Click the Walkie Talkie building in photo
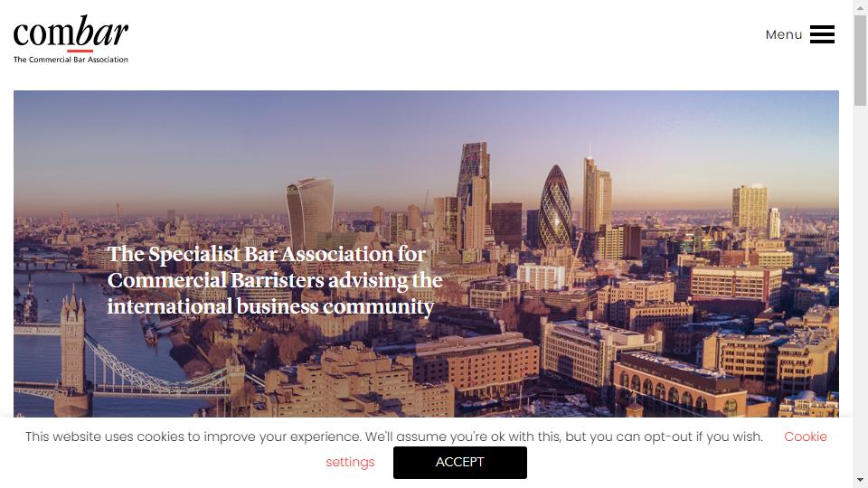Viewport: 868px width, 488px height. [310, 211]
